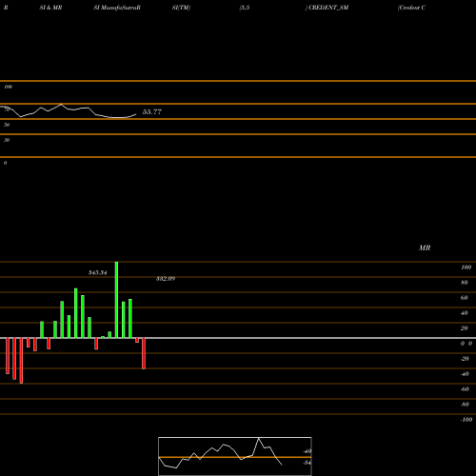Click the 'SI MunafaSutraR' header text

117,8
